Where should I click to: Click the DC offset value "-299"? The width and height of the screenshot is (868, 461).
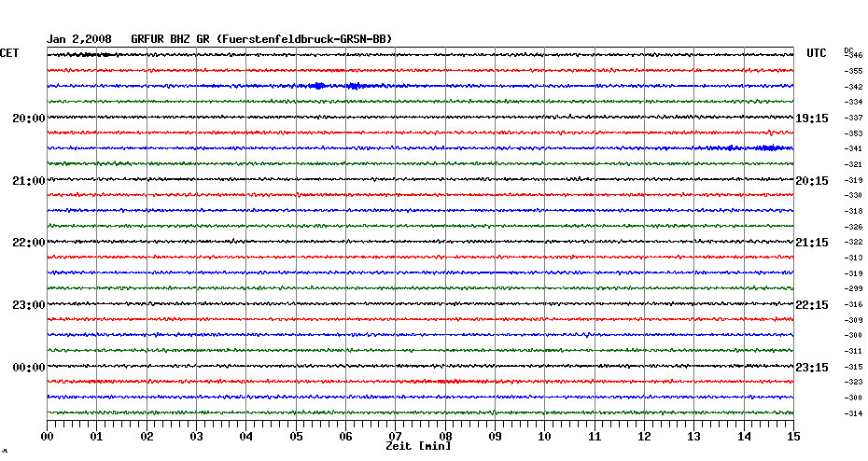(x=854, y=289)
